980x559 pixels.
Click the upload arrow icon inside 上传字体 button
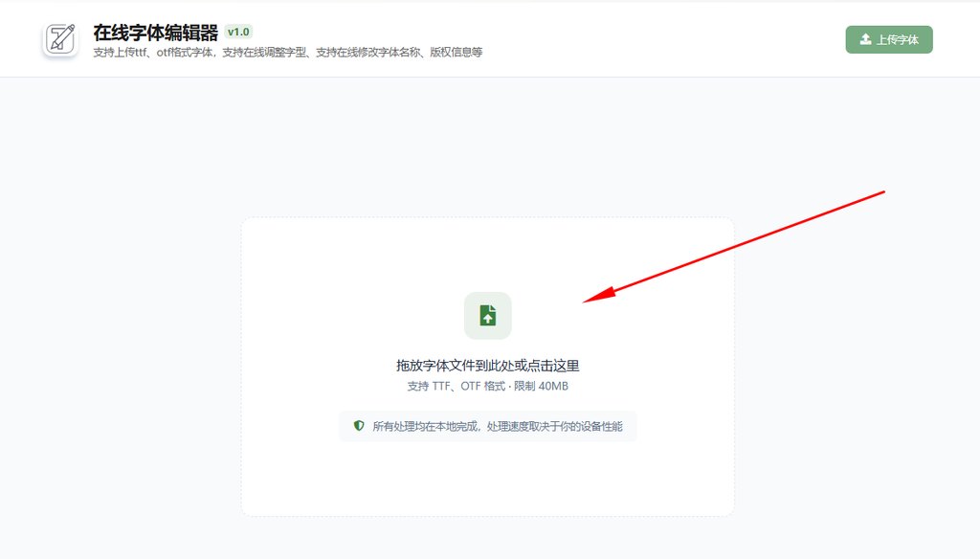864,39
